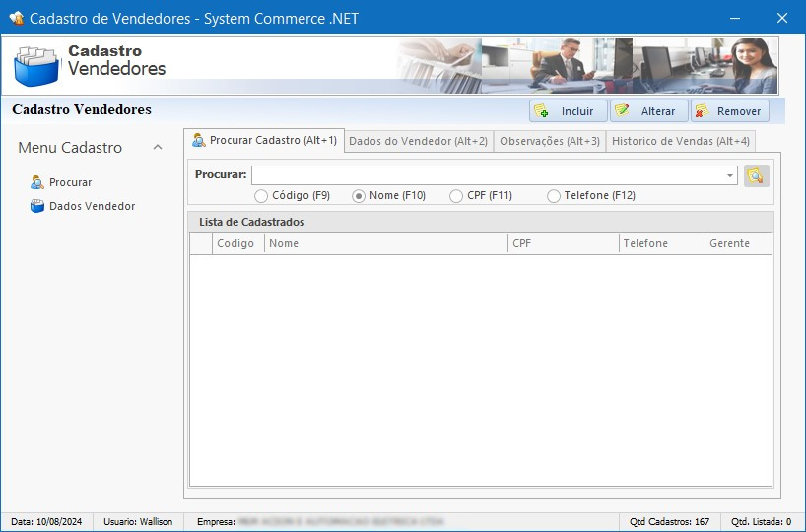Choose the CPF (F11) radio button
This screenshot has width=806, height=532.
[456, 196]
